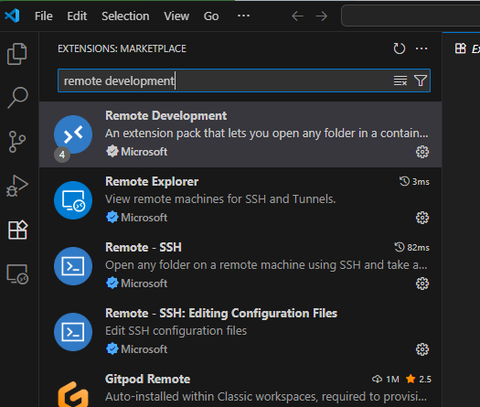
Task: Click the Extension editor tab icon
Action: [x=461, y=48]
